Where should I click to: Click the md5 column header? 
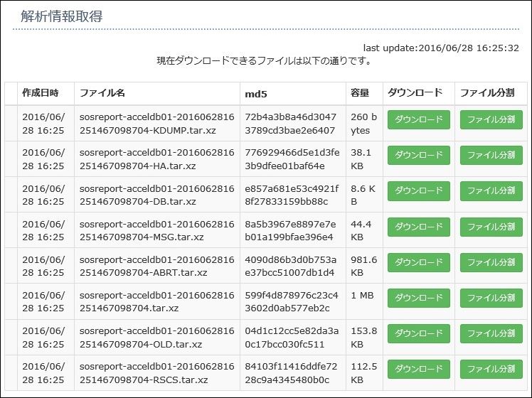point(256,94)
